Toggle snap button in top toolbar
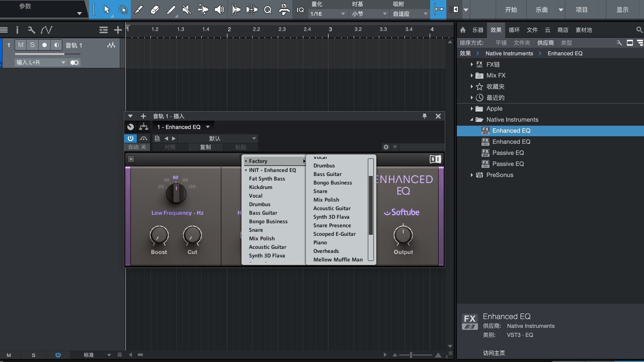The height and width of the screenshot is (362, 644). [x=438, y=10]
